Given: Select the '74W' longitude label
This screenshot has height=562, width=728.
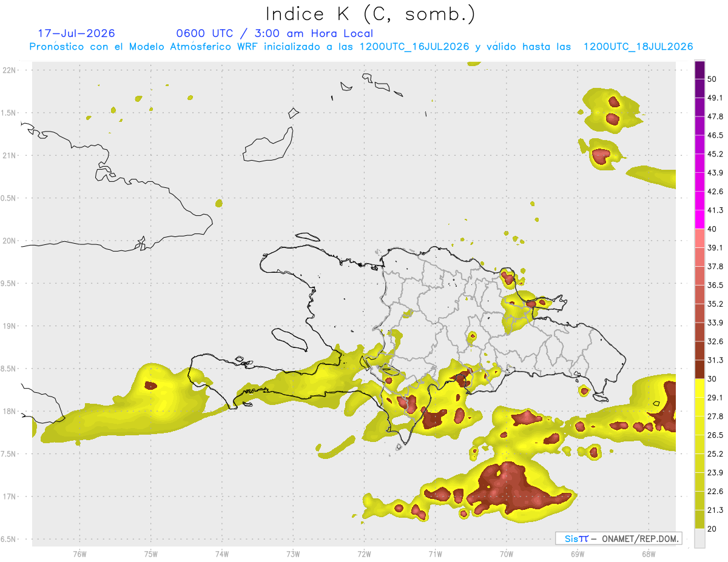Looking at the screenshot, I should click(222, 554).
